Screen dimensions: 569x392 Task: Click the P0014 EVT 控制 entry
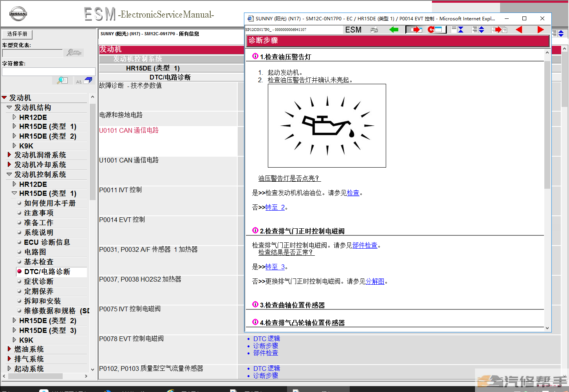(122, 220)
